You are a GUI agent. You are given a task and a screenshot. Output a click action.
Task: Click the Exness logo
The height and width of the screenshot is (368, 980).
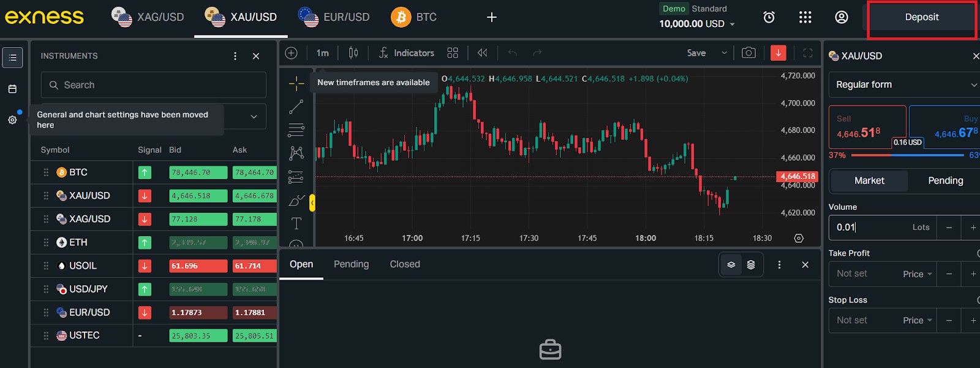tap(44, 17)
